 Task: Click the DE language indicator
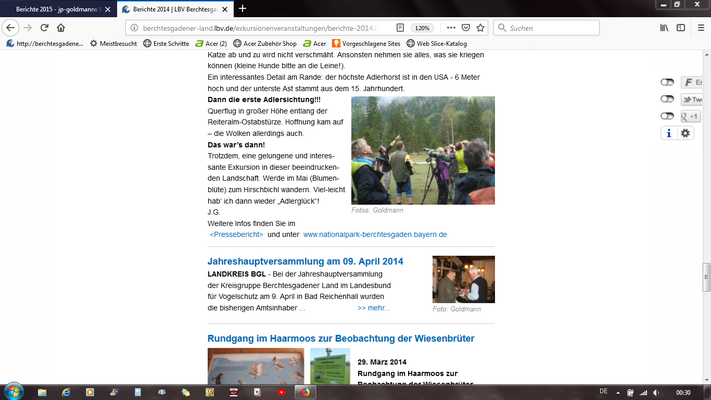pos(604,391)
